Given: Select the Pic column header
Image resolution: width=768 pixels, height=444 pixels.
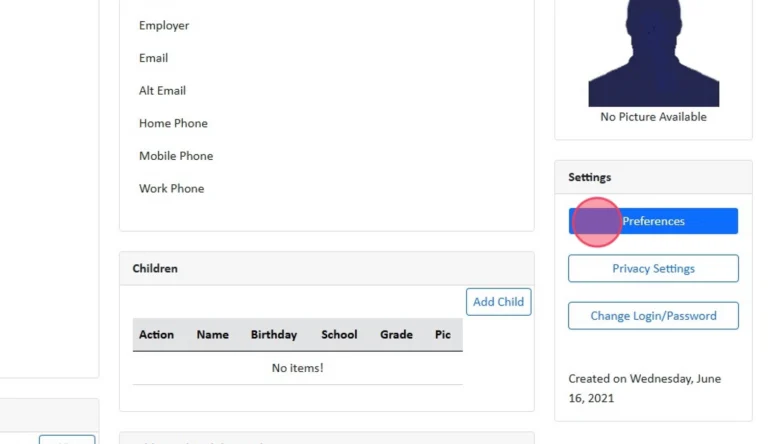Looking at the screenshot, I should 442,335.
